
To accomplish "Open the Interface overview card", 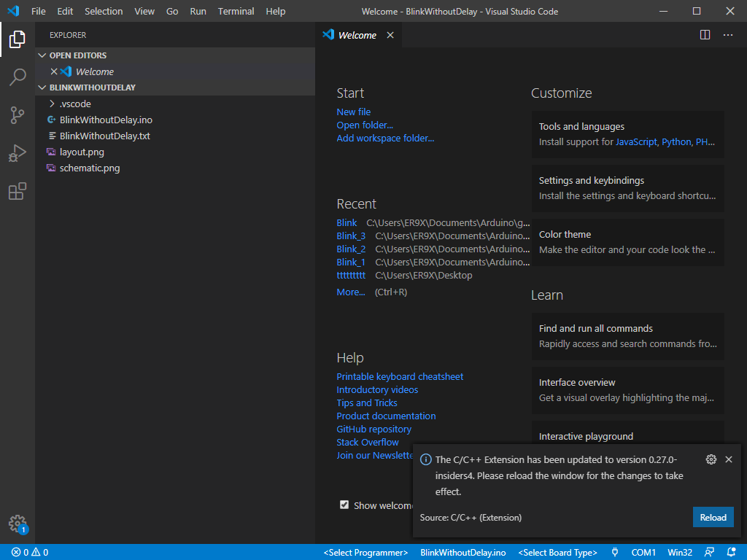I will pos(628,390).
